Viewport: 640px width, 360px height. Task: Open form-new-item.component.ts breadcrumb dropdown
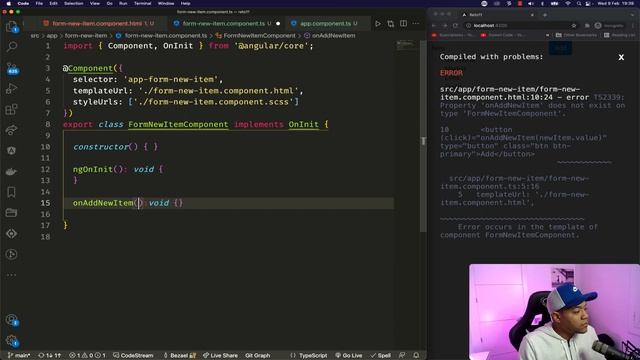pyautogui.click(x=162, y=36)
